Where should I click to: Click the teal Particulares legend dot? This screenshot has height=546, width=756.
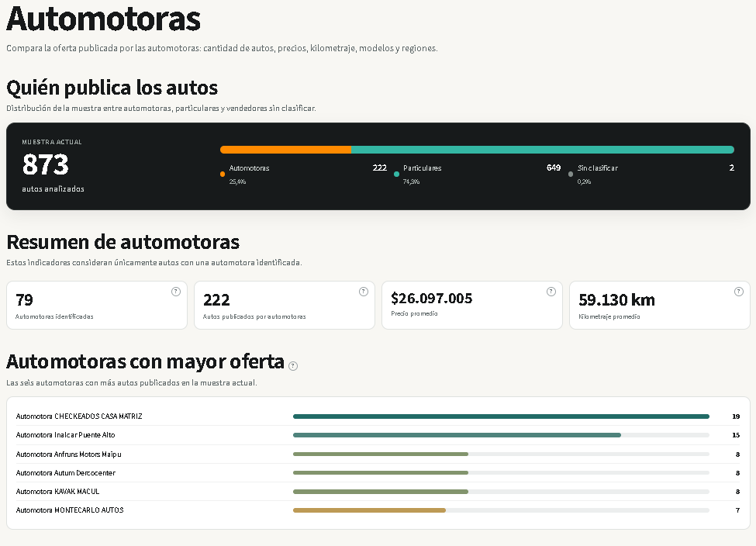[396, 175]
